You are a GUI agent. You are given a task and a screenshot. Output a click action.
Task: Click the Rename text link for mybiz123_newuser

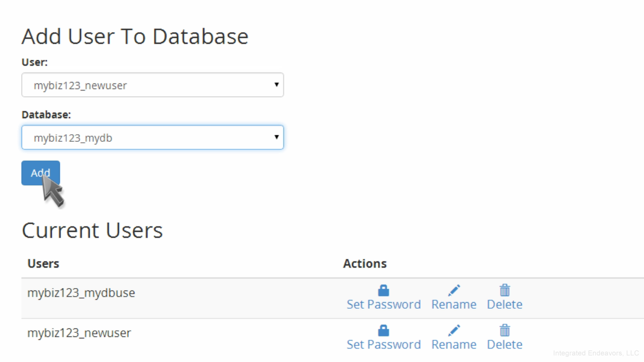[x=454, y=345]
